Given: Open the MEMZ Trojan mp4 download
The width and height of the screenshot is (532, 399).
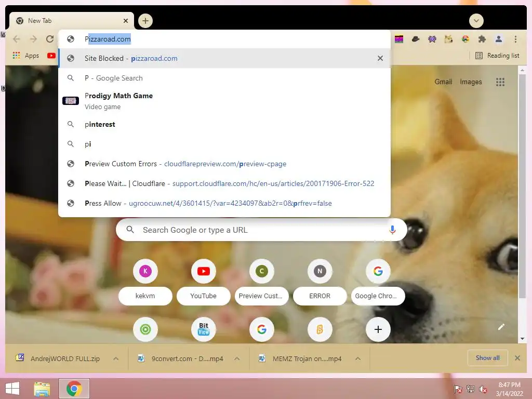Looking at the screenshot, I should point(300,358).
